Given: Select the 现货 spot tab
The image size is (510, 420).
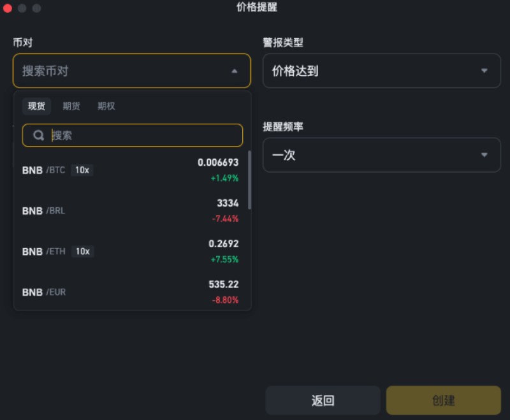Looking at the screenshot, I should (36, 106).
